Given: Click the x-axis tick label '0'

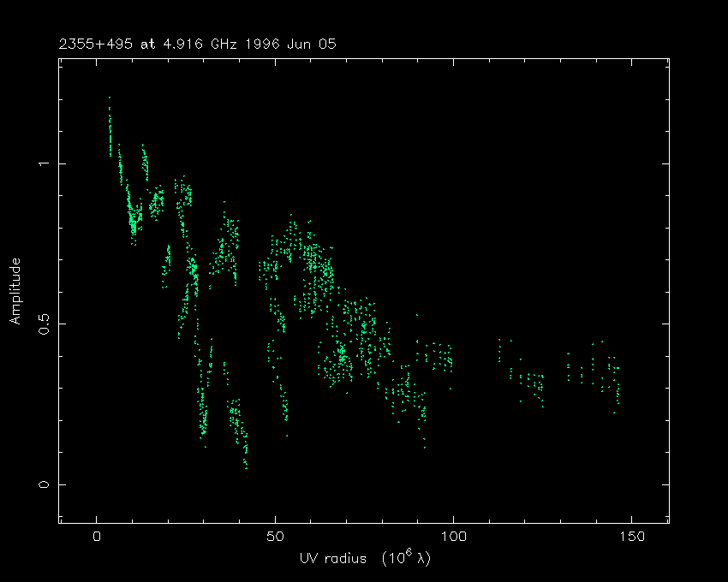Looking at the screenshot, I should (x=97, y=537).
